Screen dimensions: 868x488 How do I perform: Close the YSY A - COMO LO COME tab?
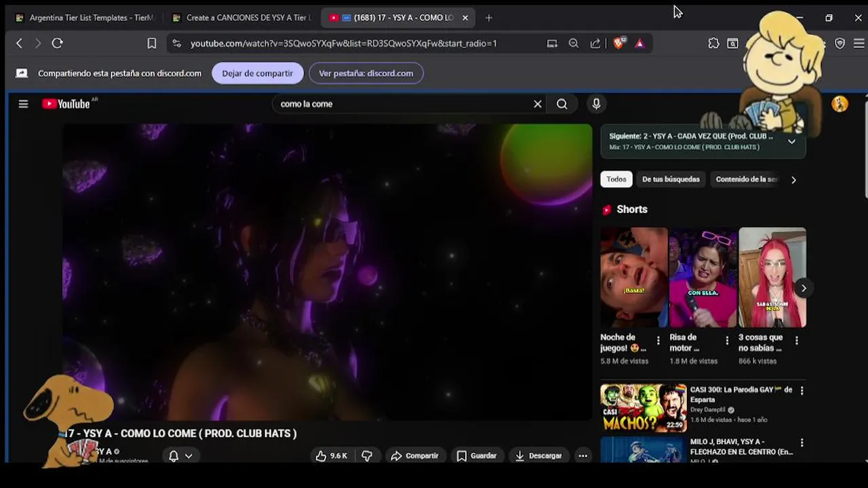click(x=465, y=18)
